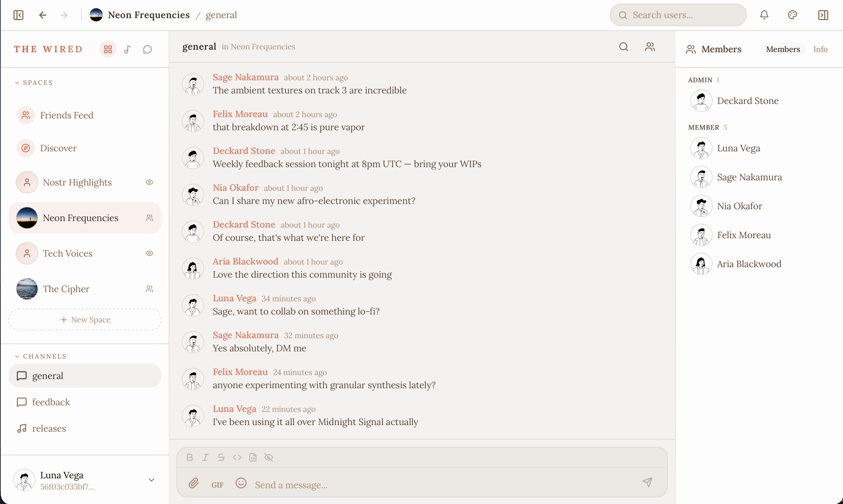The height and width of the screenshot is (504, 843).
Task: Apply strikethrough formatting to message
Action: tap(221, 457)
